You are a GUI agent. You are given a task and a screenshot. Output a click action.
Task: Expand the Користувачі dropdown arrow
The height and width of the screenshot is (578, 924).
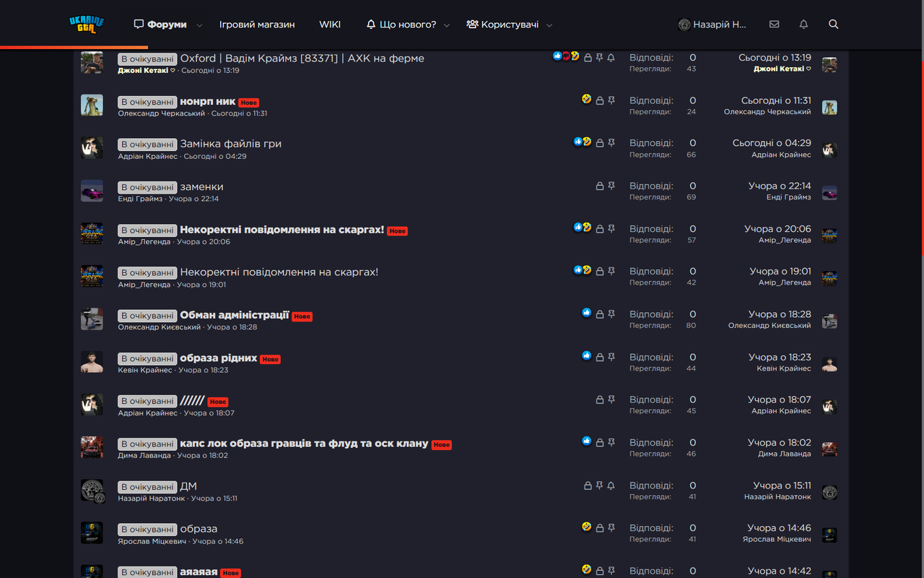coord(549,25)
